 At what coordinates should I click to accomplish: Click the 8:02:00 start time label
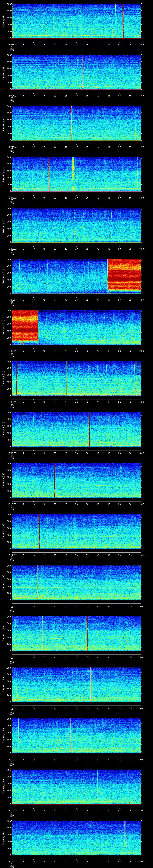pyautogui.click(x=12, y=96)
